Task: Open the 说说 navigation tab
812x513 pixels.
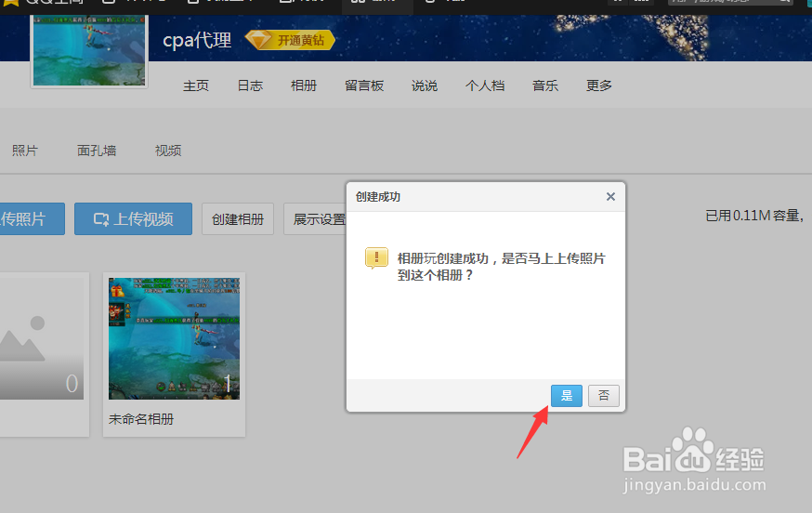Action: [x=425, y=85]
